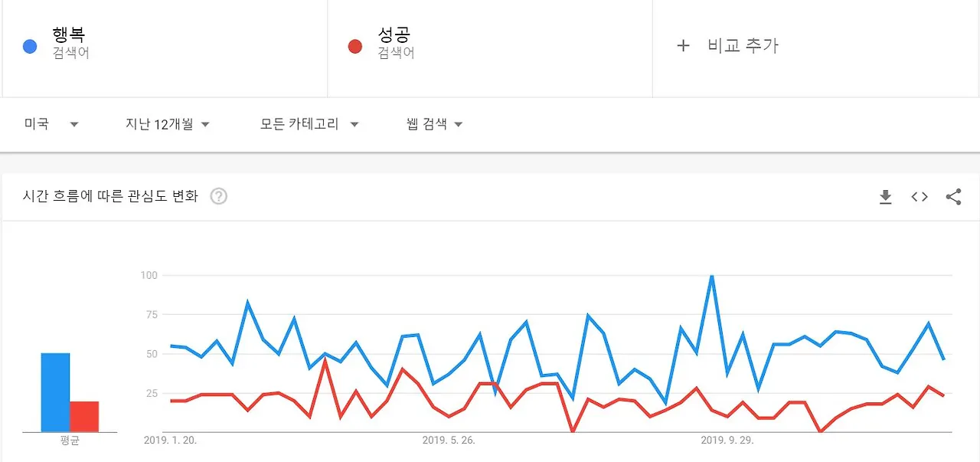Click the peak point of the blue trend line
Screen dimensions: 980x462
(x=710, y=276)
